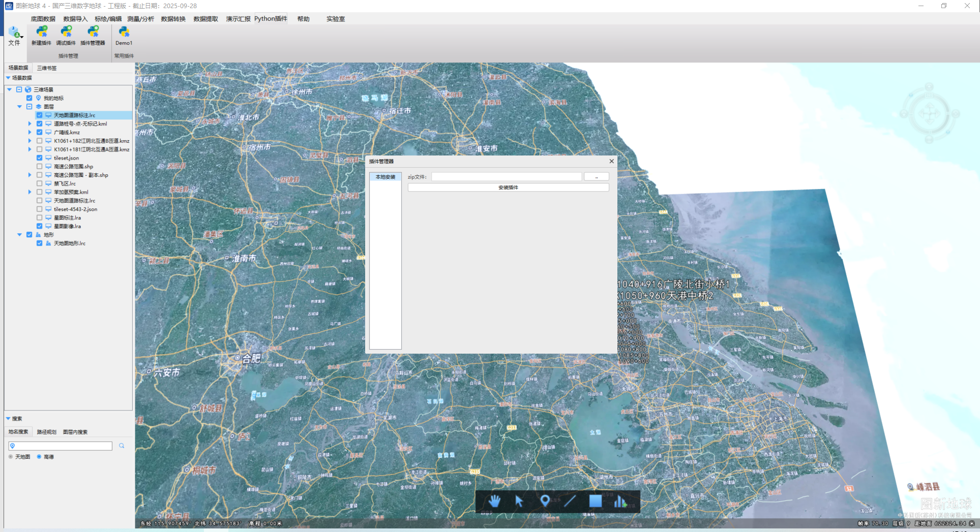Expand the 广靖线.kmz node

pyautogui.click(x=29, y=132)
